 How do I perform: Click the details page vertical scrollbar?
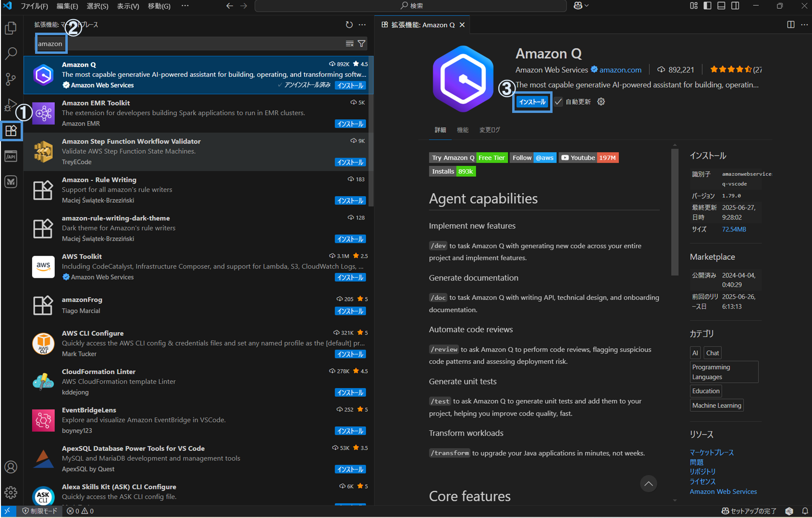(x=675, y=211)
